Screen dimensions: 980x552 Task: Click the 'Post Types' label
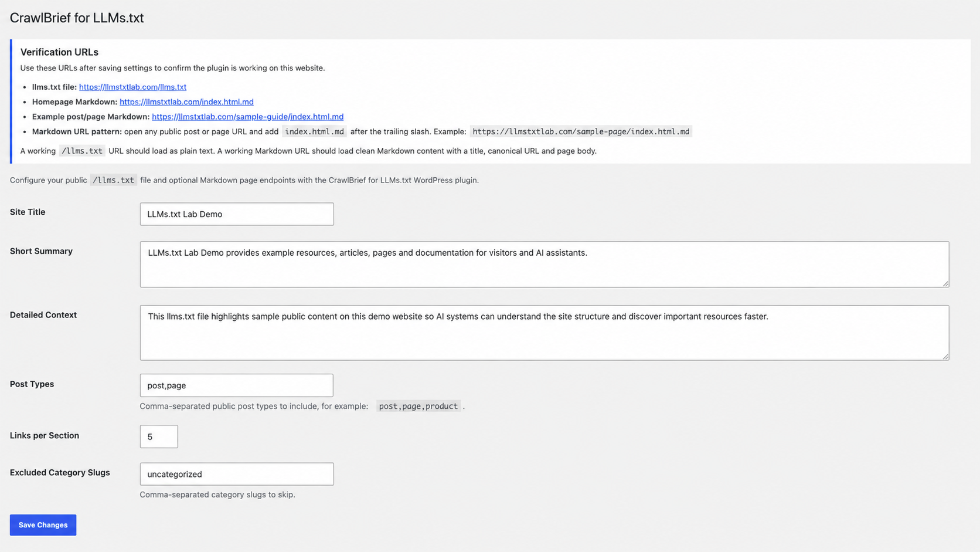32,384
